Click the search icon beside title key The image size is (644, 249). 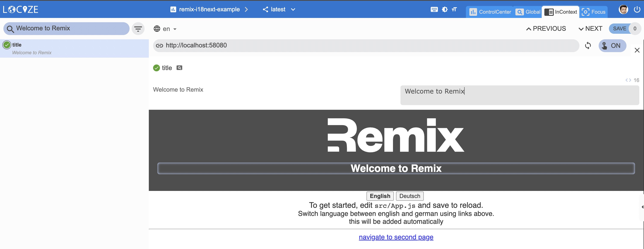click(179, 68)
